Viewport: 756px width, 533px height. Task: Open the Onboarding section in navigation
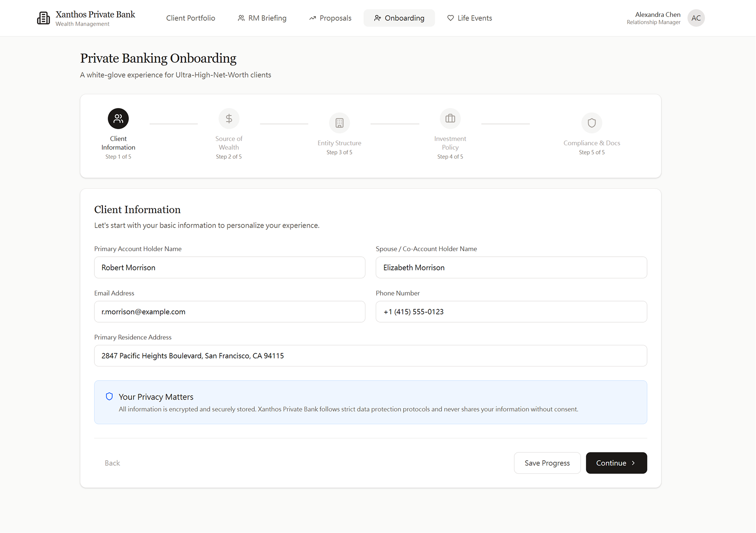click(x=399, y=18)
